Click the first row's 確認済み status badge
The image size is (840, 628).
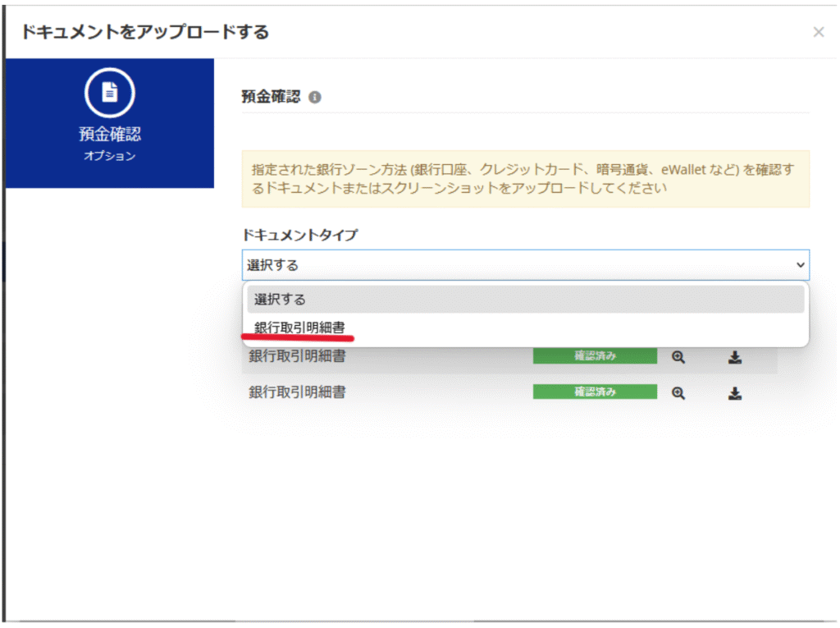pos(595,356)
